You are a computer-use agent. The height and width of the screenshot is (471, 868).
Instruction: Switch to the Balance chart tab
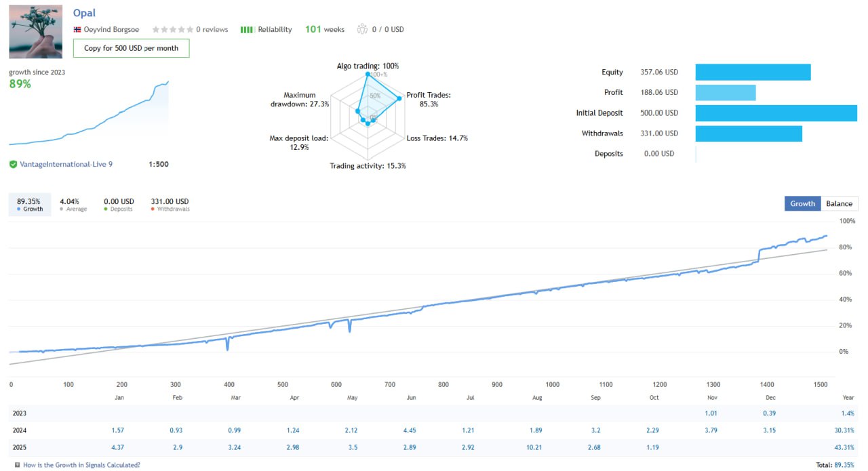(839, 203)
